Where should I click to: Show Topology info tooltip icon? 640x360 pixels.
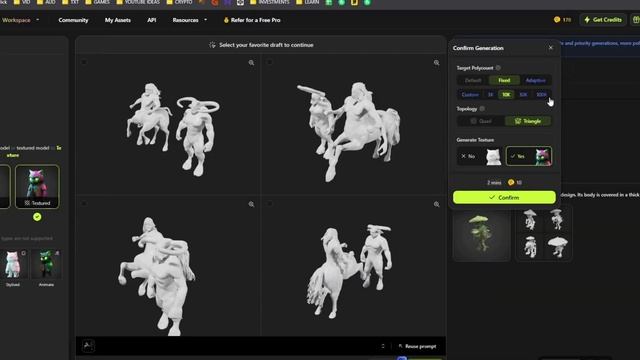coord(482,109)
